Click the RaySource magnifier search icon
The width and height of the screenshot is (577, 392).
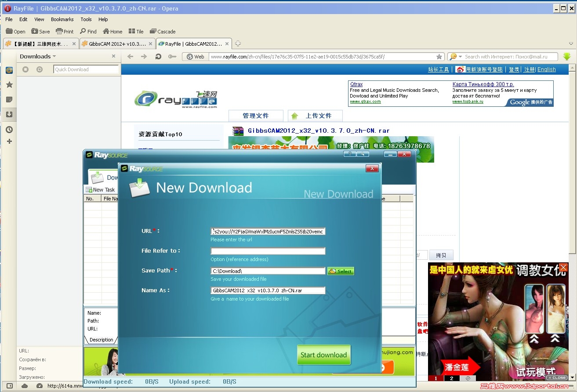(x=362, y=154)
